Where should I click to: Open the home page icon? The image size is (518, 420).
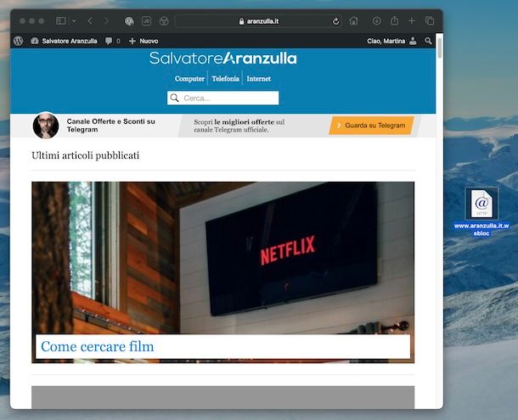(x=353, y=21)
